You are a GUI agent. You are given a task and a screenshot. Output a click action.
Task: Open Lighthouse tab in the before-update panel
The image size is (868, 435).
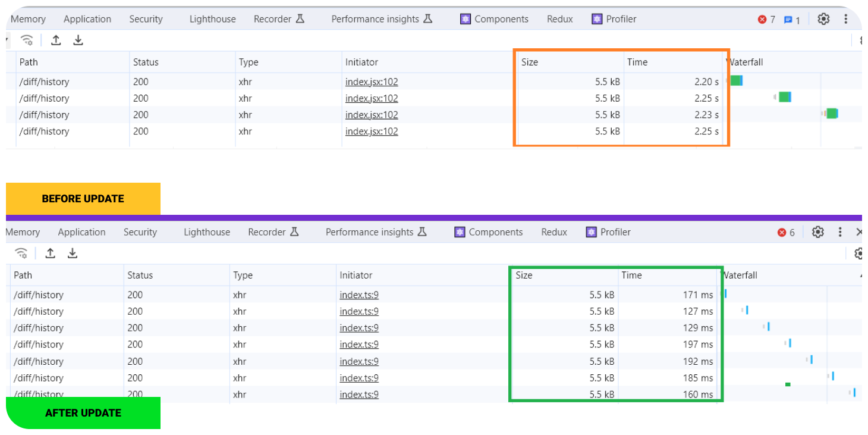[212, 19]
